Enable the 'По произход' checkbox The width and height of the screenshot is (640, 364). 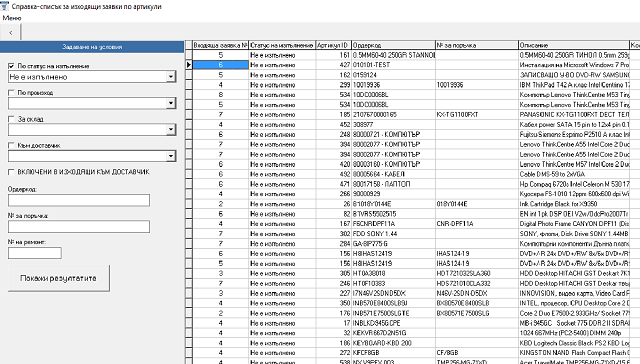pos(11,93)
